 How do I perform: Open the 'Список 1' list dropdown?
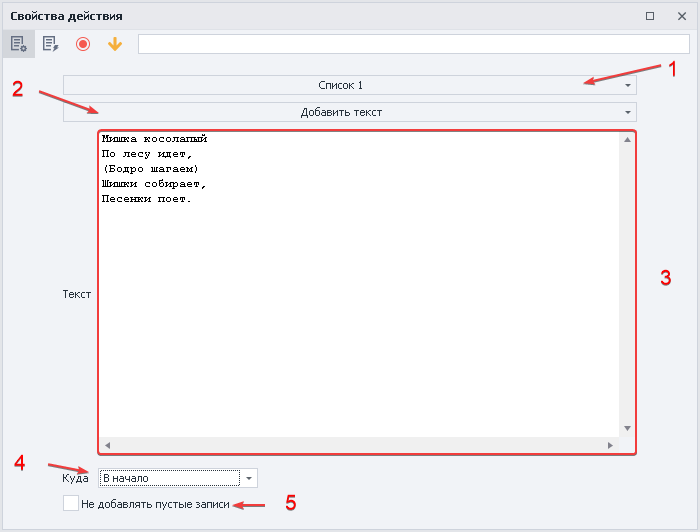tap(349, 85)
